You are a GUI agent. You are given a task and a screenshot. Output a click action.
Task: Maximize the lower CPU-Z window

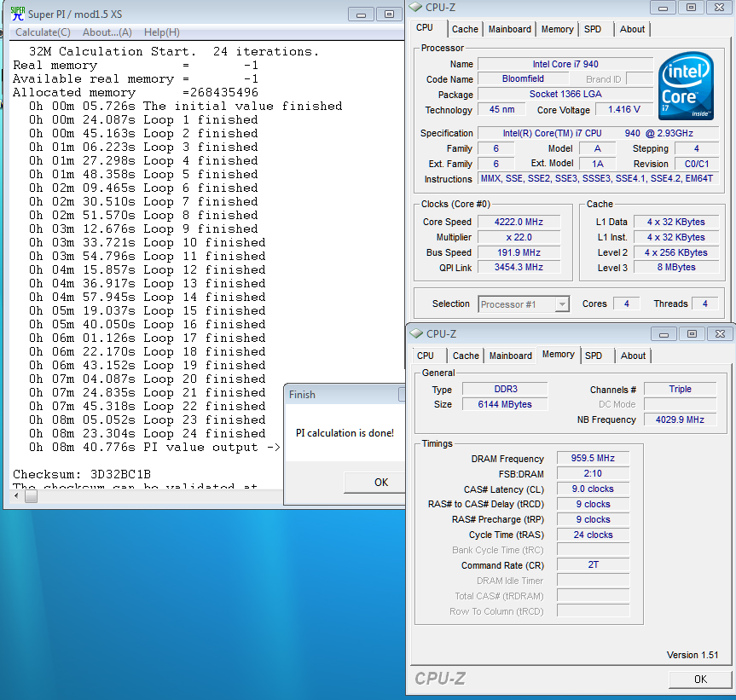pyautogui.click(x=692, y=334)
